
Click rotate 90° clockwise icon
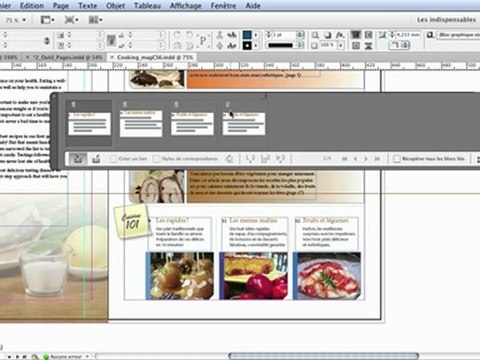point(177,35)
